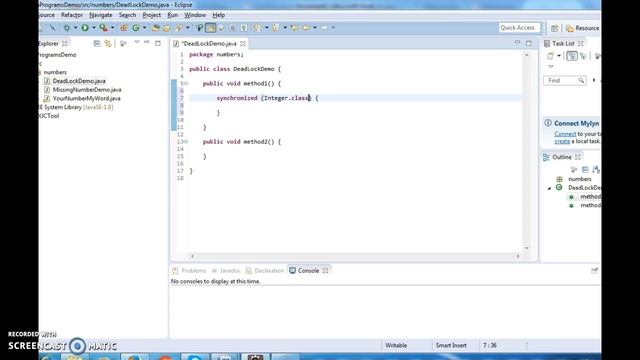Toggle Categorized view in Task List
Image resolution: width=640 pixels, height=360 pixels.
(572, 56)
